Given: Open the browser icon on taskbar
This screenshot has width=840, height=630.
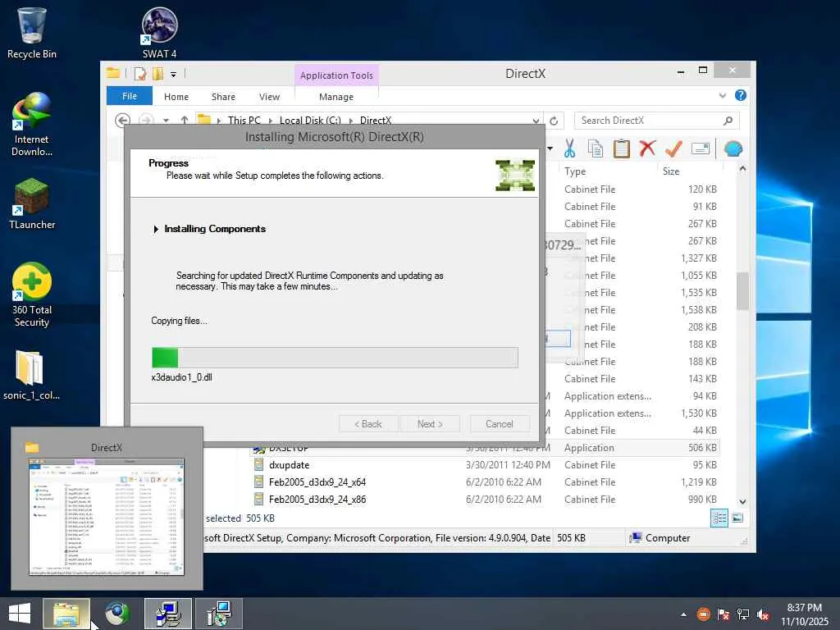Looking at the screenshot, I should pyautogui.click(x=117, y=614).
